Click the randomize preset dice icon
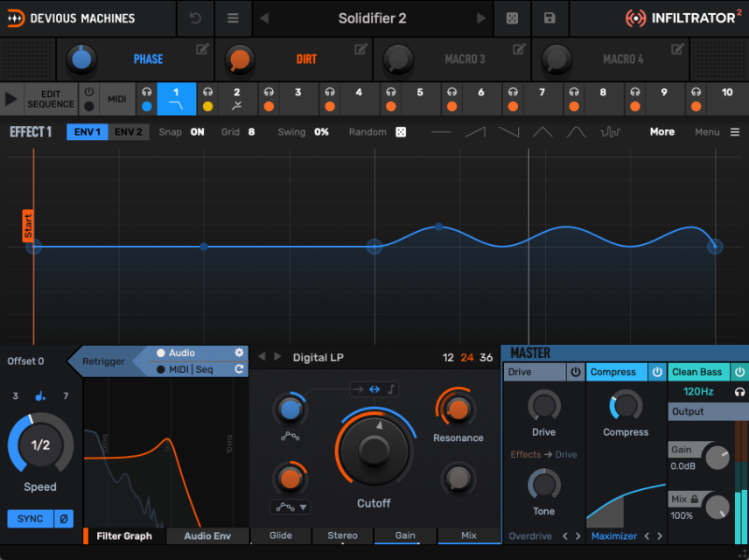749x560 pixels. pyautogui.click(x=512, y=18)
